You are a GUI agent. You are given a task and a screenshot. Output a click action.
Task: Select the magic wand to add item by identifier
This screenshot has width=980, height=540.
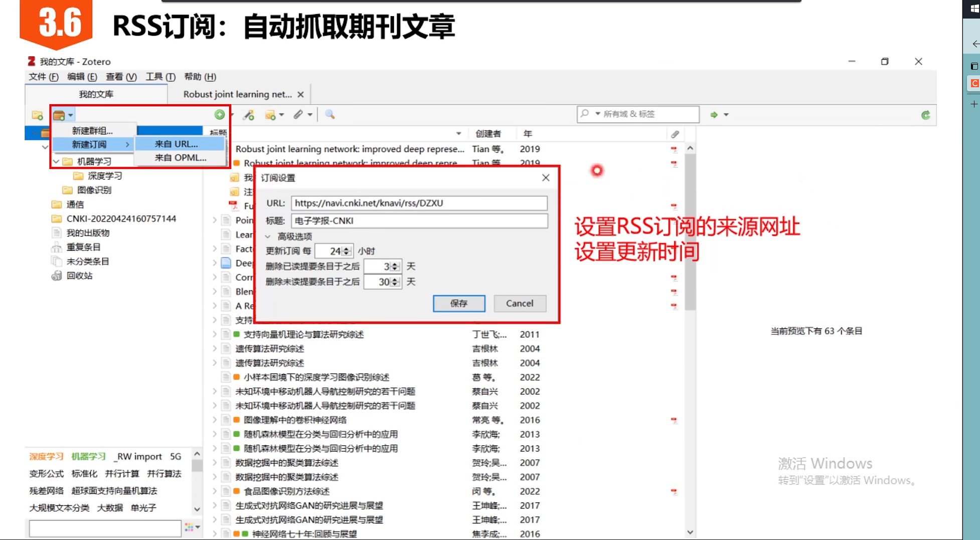pos(248,114)
